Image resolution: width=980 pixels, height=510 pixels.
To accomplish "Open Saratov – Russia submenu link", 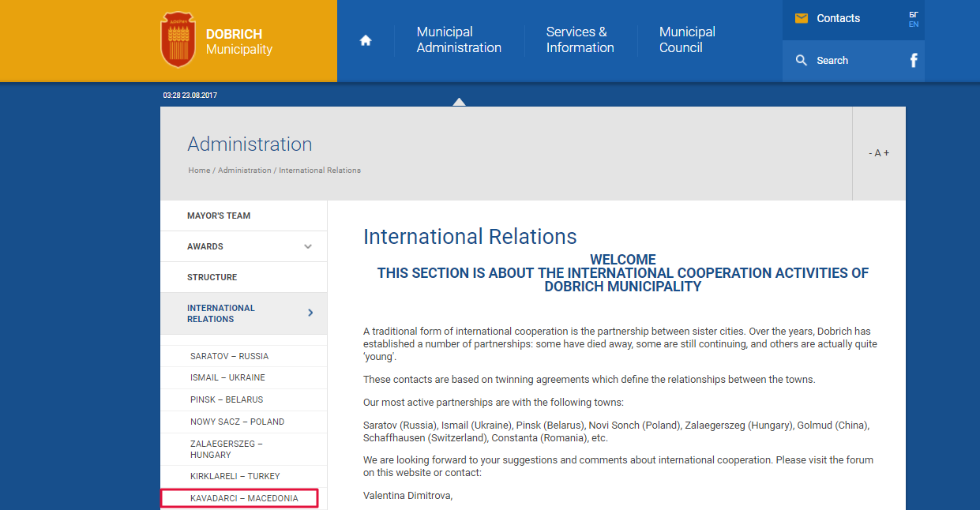I will pos(243,356).
